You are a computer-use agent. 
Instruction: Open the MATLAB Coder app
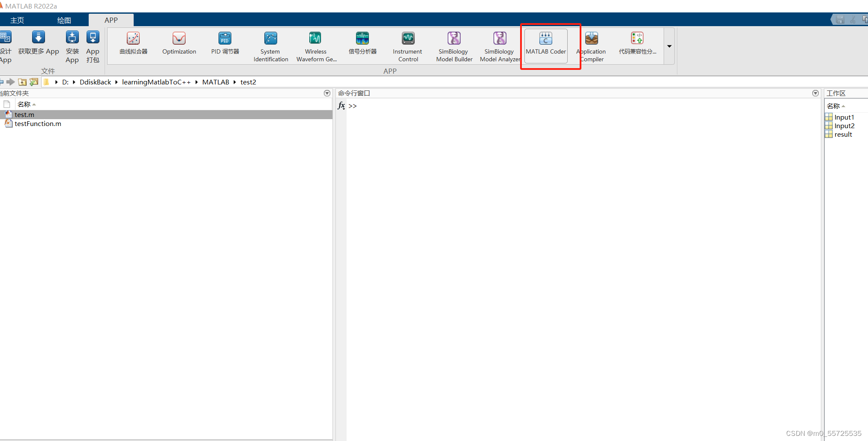[x=545, y=45]
